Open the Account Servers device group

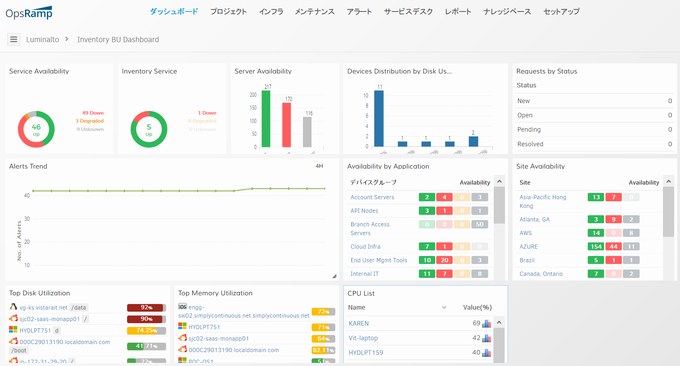(372, 197)
